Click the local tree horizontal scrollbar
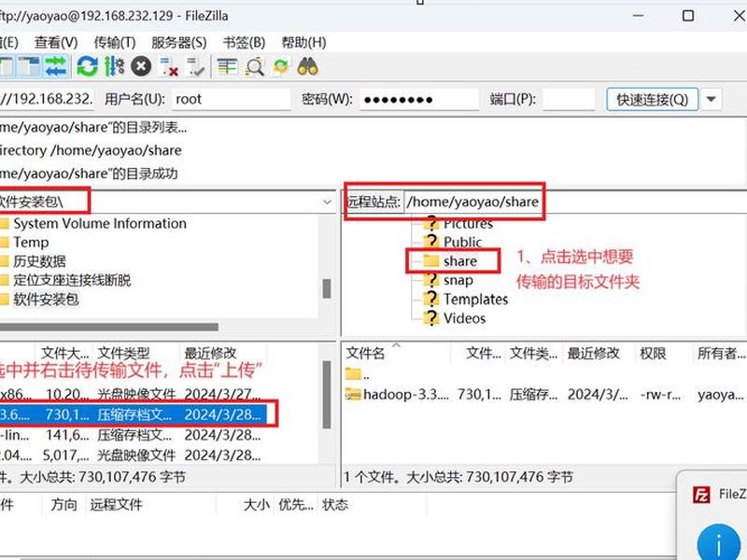 tap(109, 328)
